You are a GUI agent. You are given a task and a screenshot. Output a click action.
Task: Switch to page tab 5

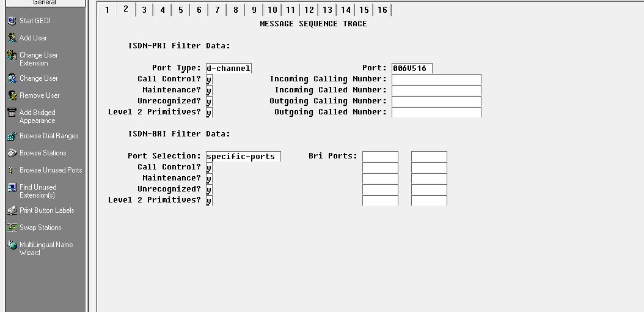181,10
